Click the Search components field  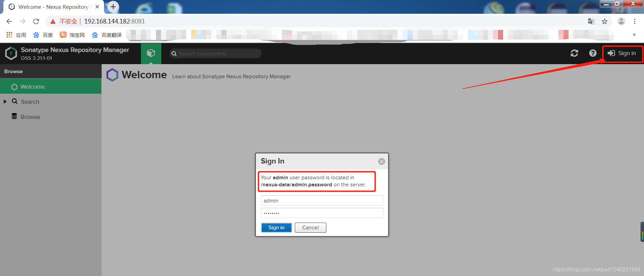point(215,53)
